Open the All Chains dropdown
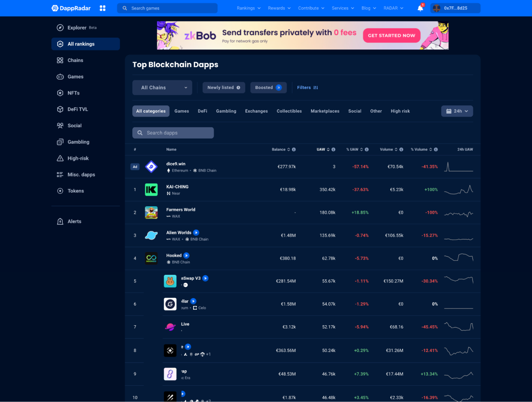 (x=162, y=88)
